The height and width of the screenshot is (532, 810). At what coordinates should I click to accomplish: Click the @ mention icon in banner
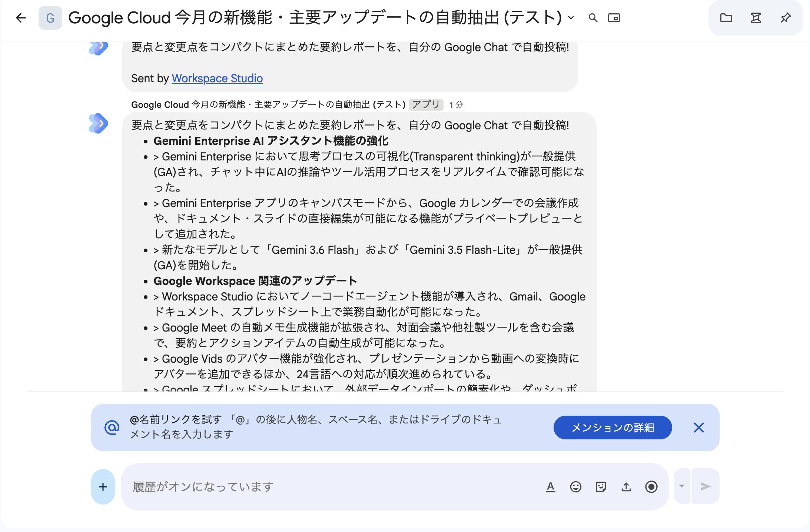click(112, 428)
